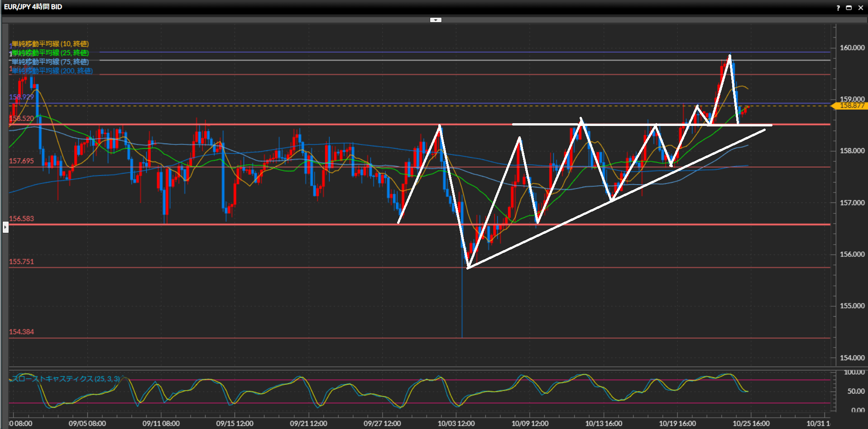Click the help question mark icon

(x=838, y=8)
